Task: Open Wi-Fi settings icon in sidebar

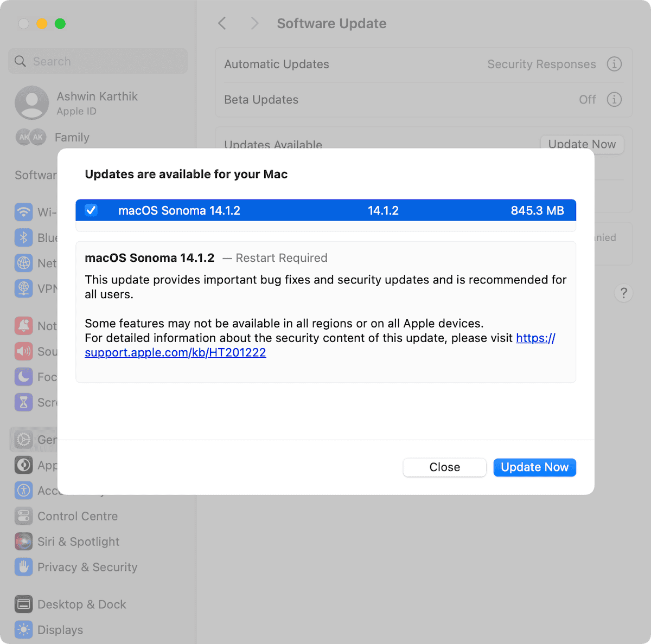Action: click(x=23, y=212)
